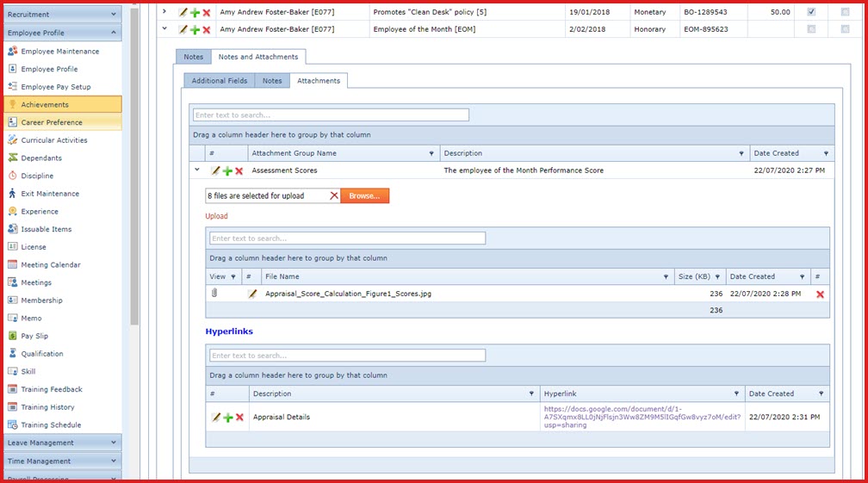Clear selected upload files with red X
The height and width of the screenshot is (483, 868).
334,196
